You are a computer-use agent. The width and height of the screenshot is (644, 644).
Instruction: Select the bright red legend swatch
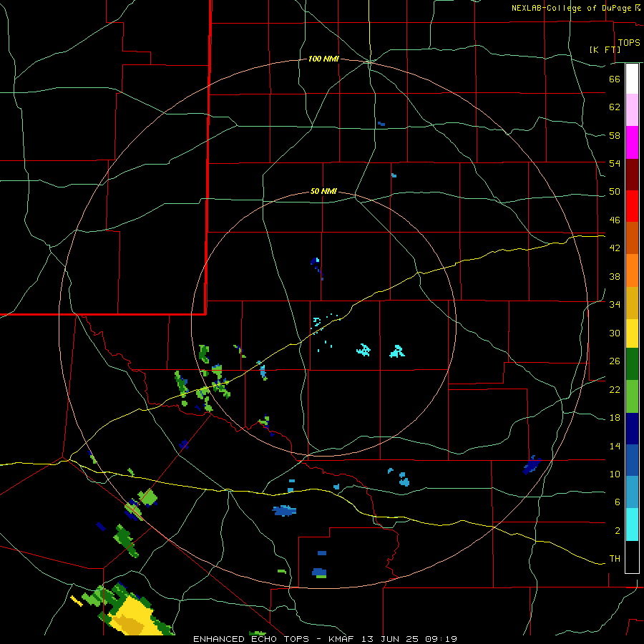(x=632, y=206)
